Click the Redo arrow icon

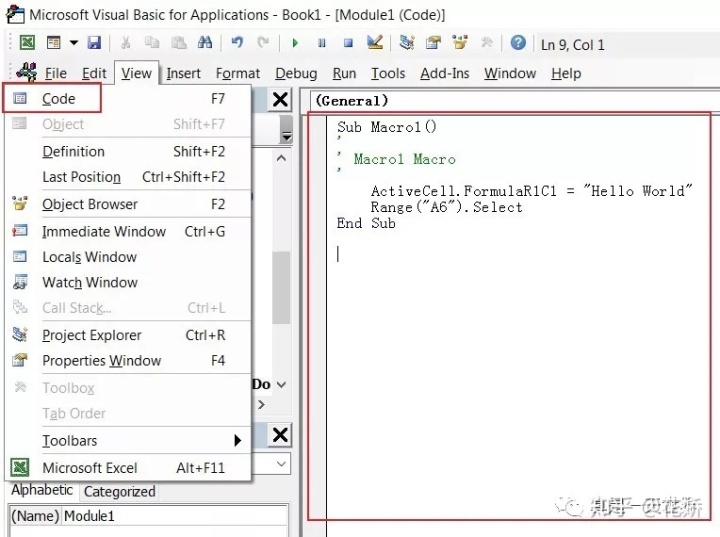263,43
